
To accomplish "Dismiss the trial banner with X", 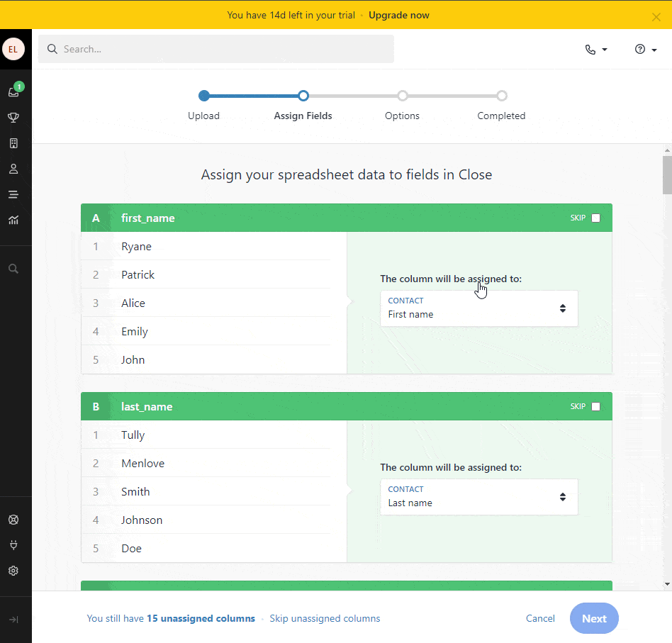I will pos(656,17).
